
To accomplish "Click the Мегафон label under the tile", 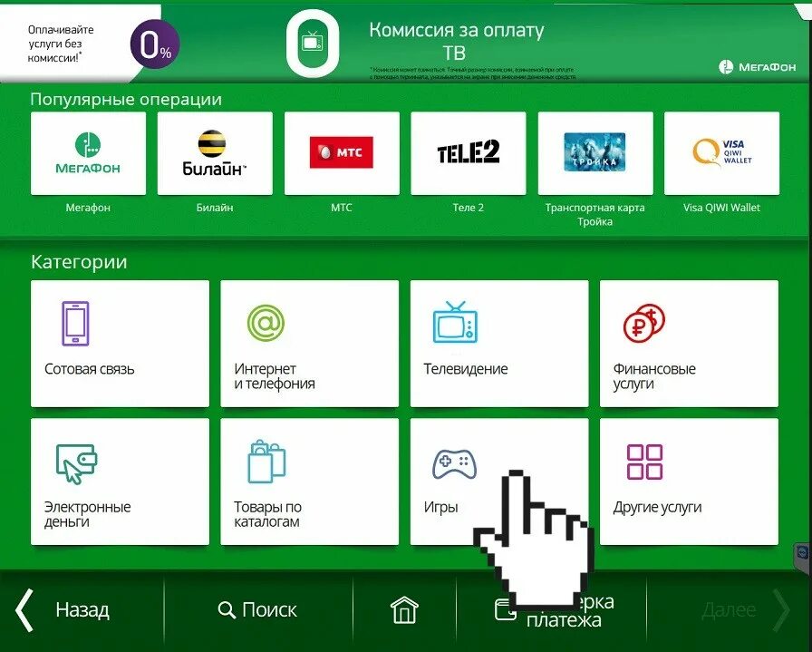I will click(x=88, y=208).
